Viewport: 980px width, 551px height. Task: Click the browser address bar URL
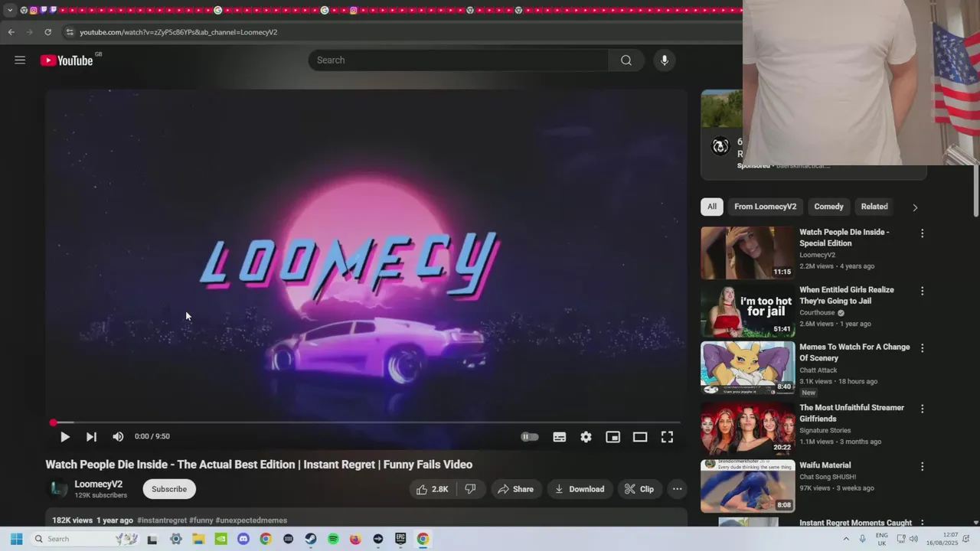click(178, 32)
